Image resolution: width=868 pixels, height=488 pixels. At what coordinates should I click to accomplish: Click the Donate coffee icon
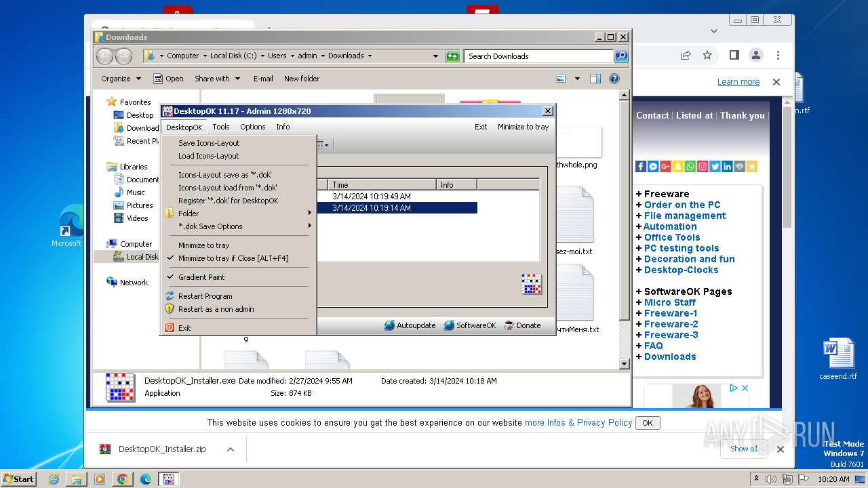(x=509, y=325)
